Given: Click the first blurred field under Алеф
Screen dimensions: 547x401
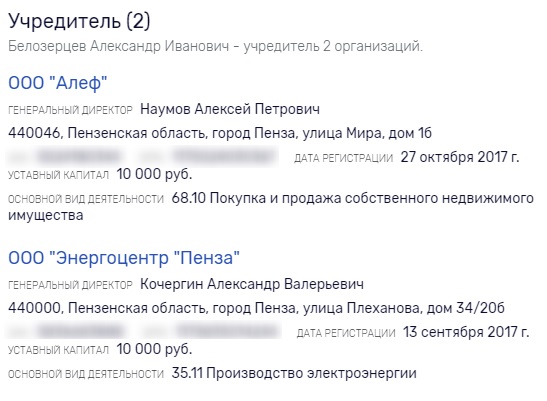Looking at the screenshot, I should click(x=66, y=156).
